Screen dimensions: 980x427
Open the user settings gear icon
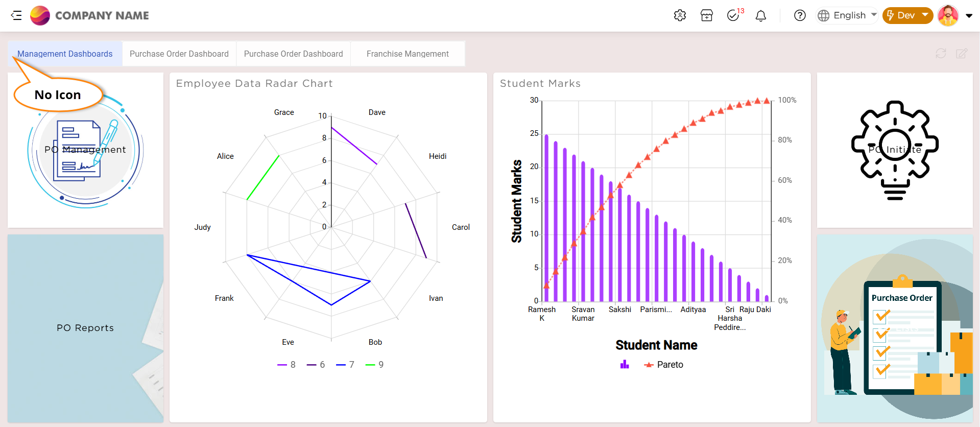(x=680, y=15)
